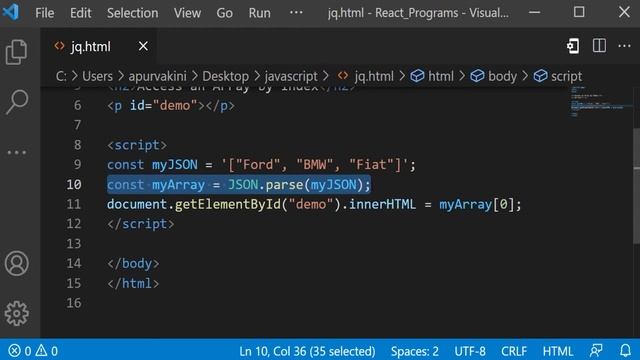Click the feedback icon in status bar
This screenshot has width=640, height=360.
tap(596, 351)
